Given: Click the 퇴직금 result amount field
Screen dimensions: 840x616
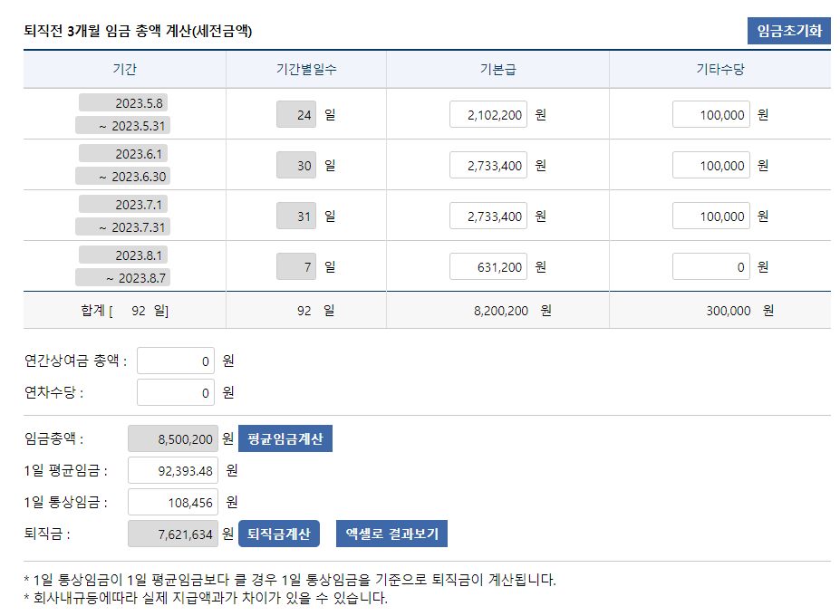Looking at the screenshot, I should (173, 534).
